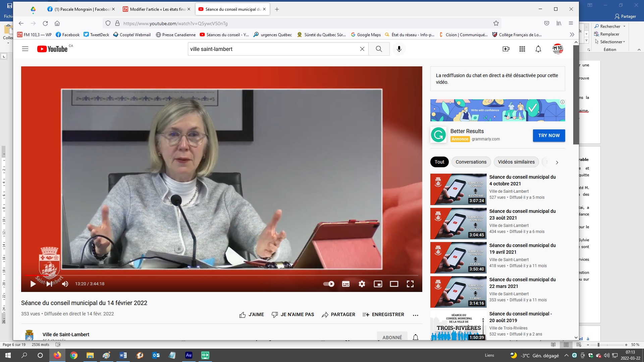Viewport: 644px width, 362px height.
Task: Toggle channel notification bell beside ABONNÉ
Action: (x=415, y=337)
